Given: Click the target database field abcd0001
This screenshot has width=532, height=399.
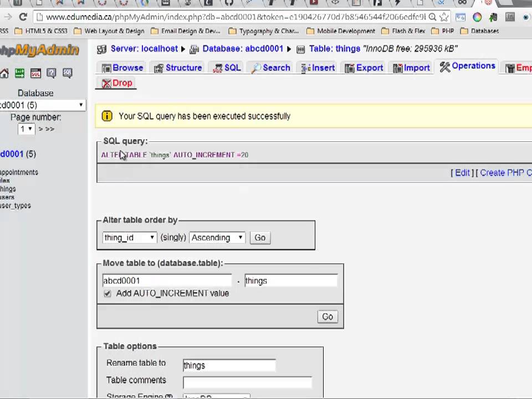Looking at the screenshot, I should [167, 281].
